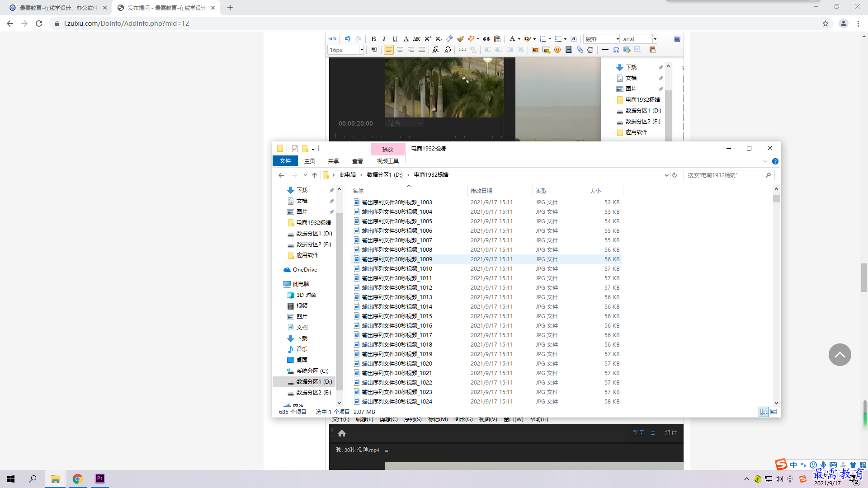Go back in Explorer navigation
The height and width of the screenshot is (488, 868).
click(281, 175)
